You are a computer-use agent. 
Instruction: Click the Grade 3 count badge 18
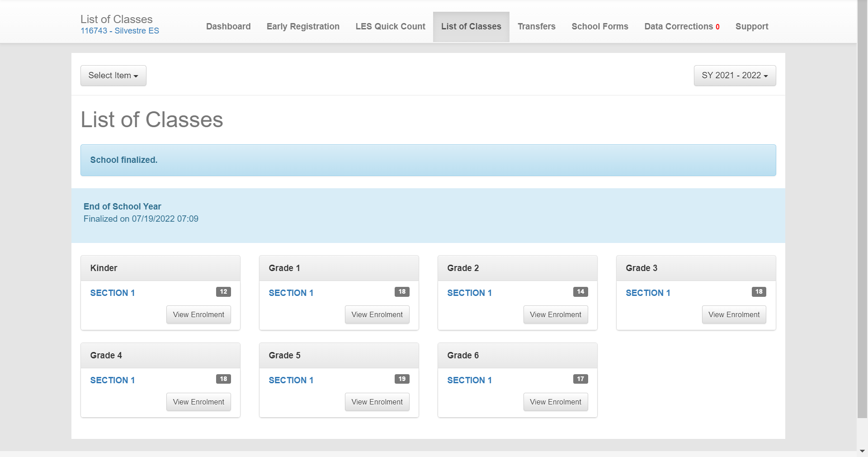[759, 292]
